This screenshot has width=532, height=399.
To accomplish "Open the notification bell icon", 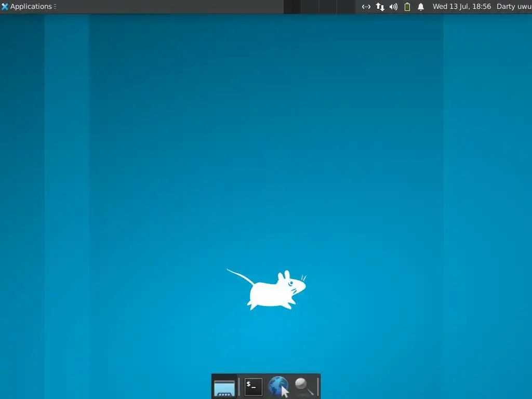I will tap(421, 7).
